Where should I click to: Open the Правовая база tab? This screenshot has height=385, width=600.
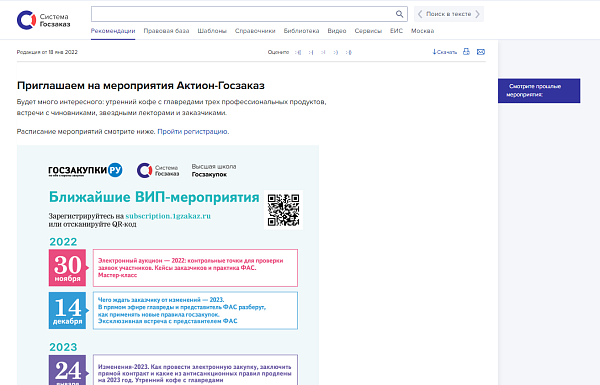[x=166, y=31]
